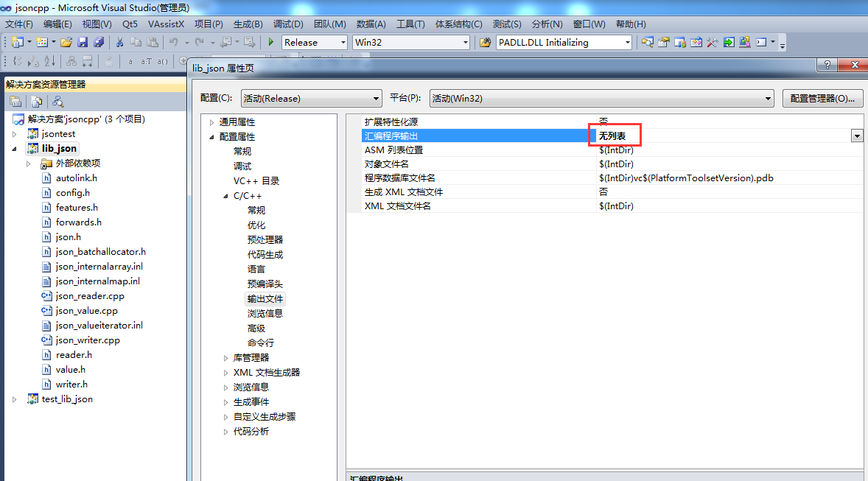Click the Paste clipboard icon
The image size is (868, 481).
pos(153,42)
